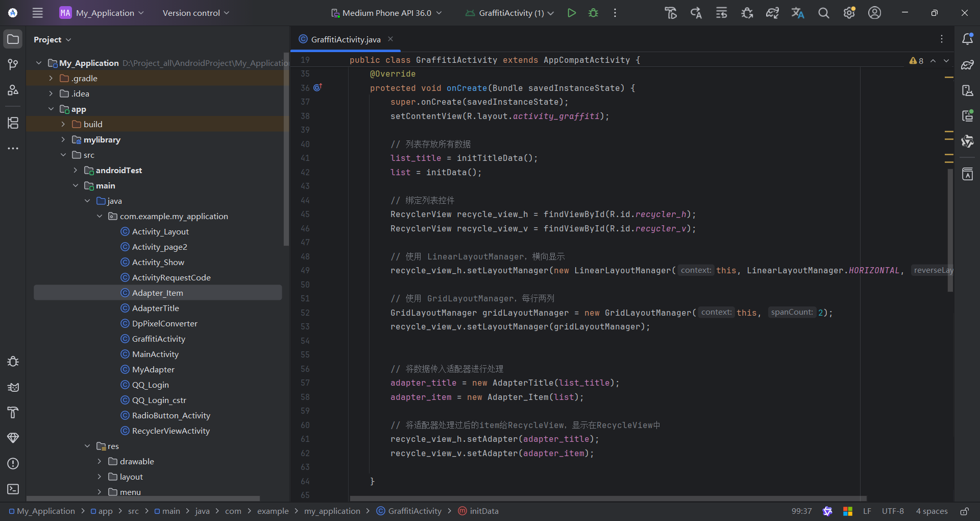The image size is (980, 521).
Task: Open the Build hammer tool window
Action: coord(13,412)
